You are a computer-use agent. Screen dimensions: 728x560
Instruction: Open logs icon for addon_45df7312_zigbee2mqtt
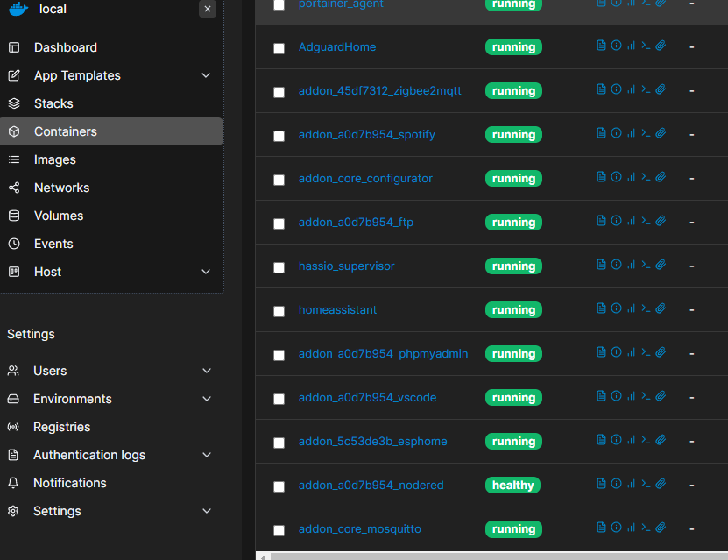coord(601,89)
